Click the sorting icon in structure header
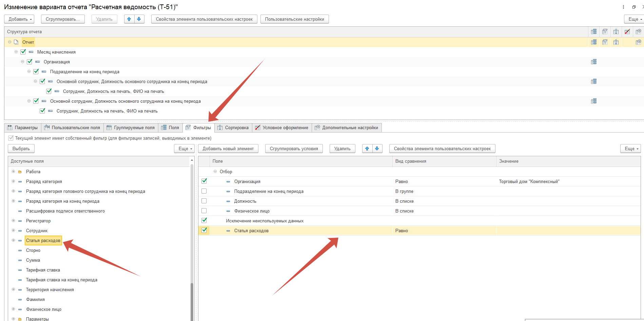644x321 pixels. (616, 32)
